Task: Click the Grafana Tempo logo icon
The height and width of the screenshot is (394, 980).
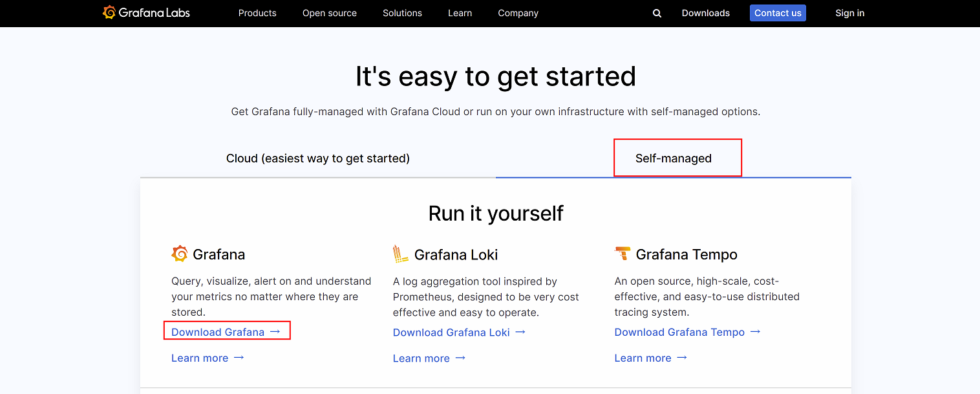Action: coord(623,254)
